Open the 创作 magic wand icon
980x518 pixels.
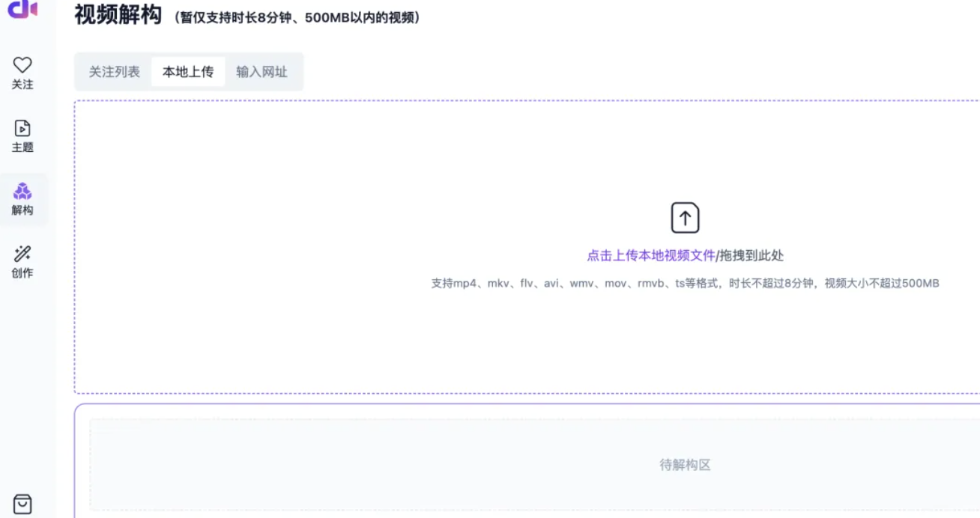click(22, 254)
